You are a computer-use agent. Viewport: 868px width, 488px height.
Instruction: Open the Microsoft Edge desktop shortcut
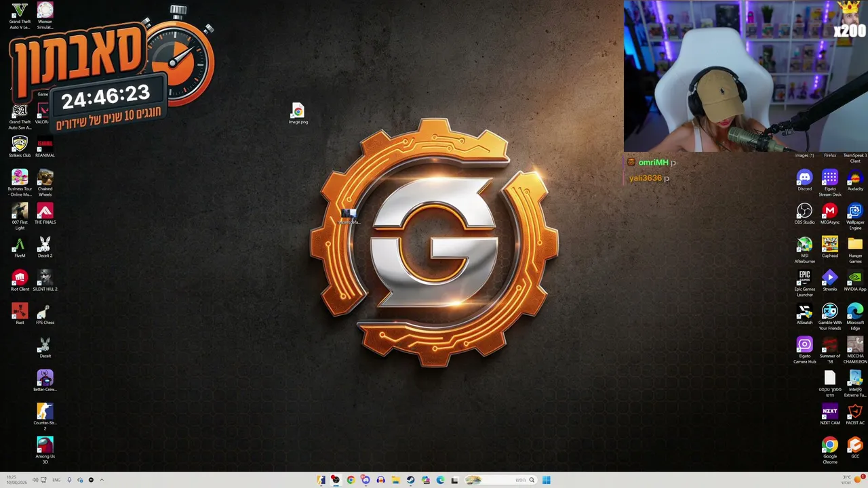pyautogui.click(x=855, y=317)
